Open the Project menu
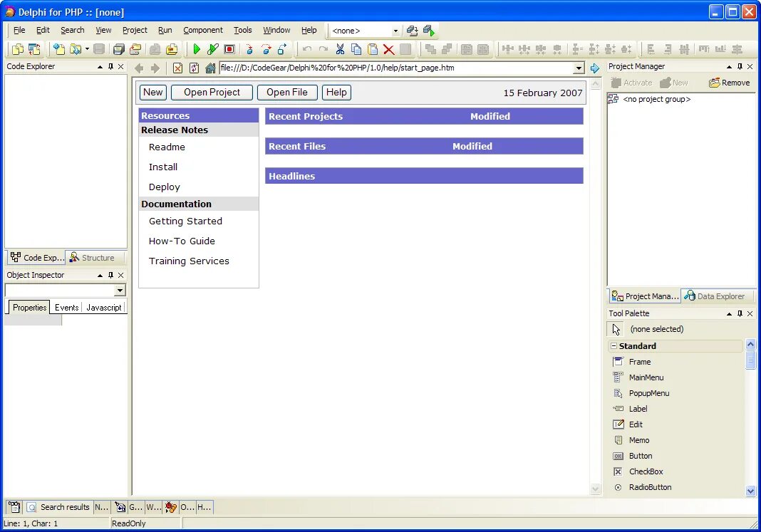 pyautogui.click(x=135, y=30)
